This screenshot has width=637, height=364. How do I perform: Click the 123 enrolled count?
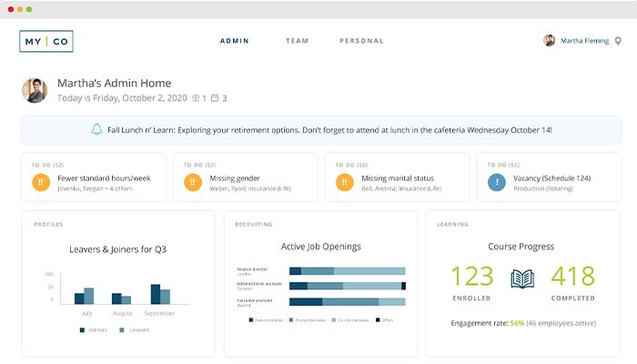point(472,277)
